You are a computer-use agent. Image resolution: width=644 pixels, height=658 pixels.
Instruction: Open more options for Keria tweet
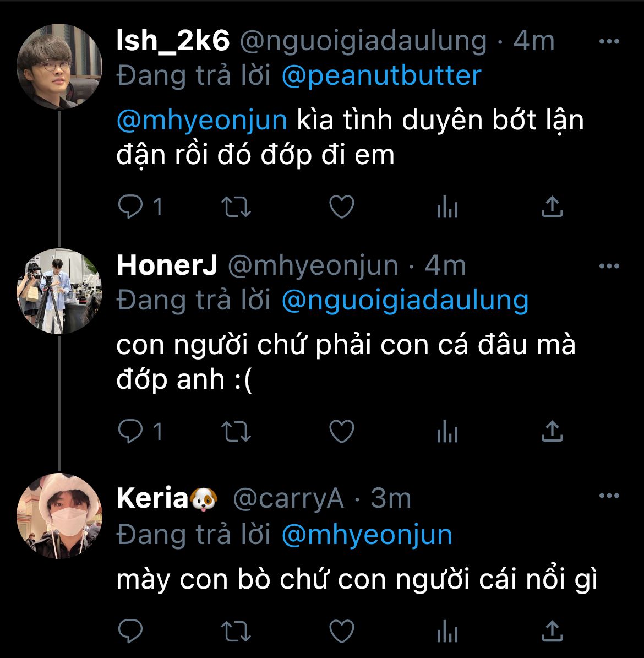(609, 496)
